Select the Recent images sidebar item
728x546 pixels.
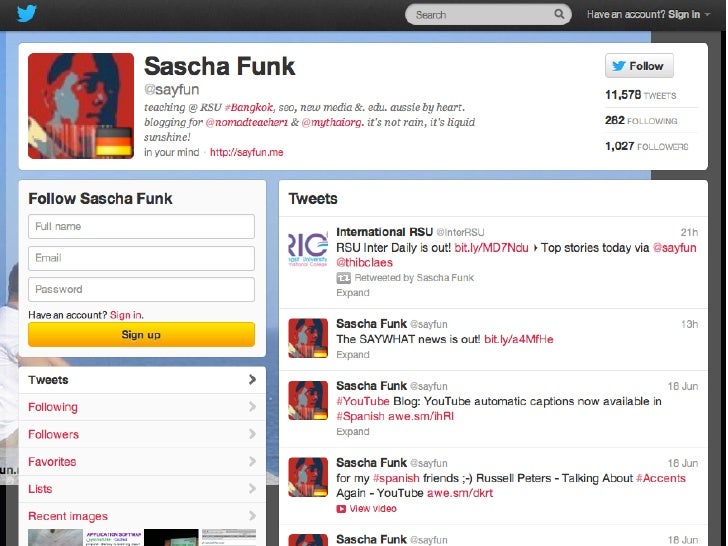(142, 516)
